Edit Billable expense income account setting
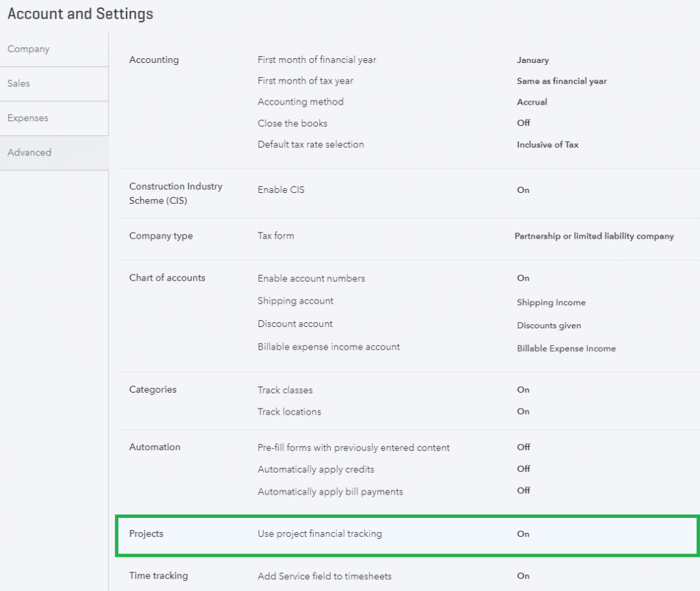Screen dimensions: 700x591 (328, 347)
